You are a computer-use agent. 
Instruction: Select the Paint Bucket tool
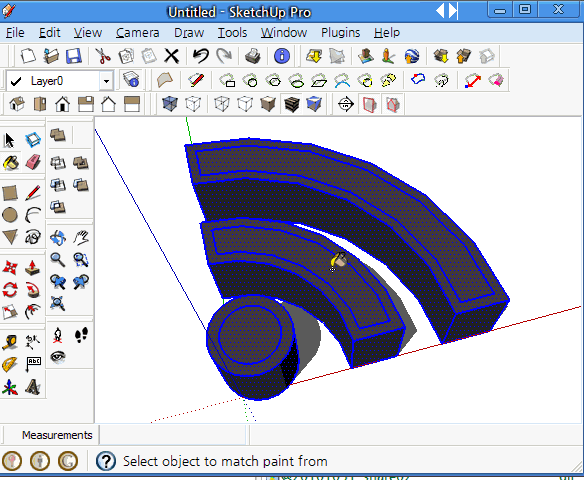(x=10, y=163)
